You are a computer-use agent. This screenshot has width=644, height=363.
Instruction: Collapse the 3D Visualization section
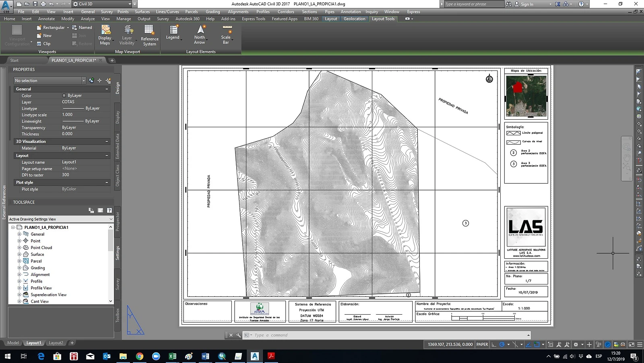point(107,141)
